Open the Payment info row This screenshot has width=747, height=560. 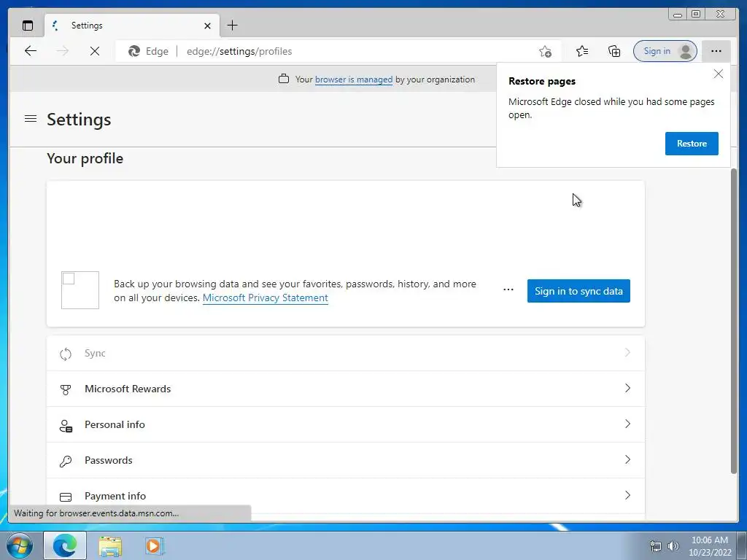point(345,496)
